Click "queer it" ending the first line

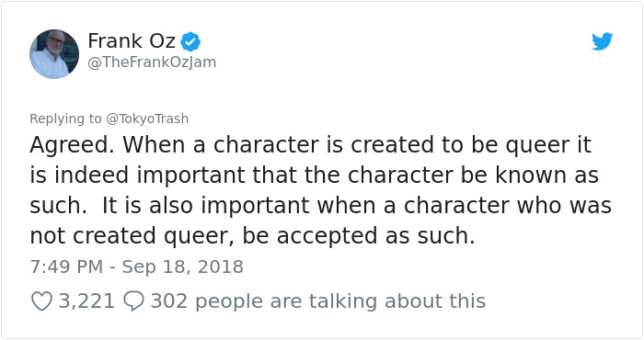pos(548,145)
